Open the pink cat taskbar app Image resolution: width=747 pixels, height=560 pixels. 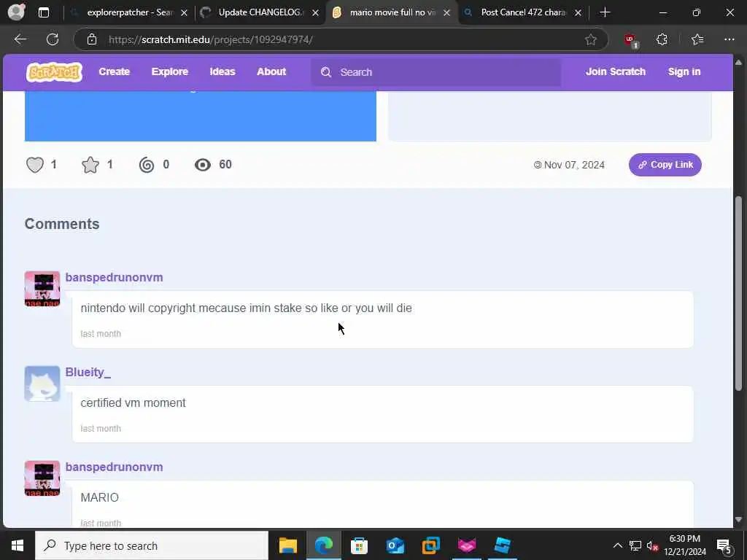pyautogui.click(x=467, y=545)
